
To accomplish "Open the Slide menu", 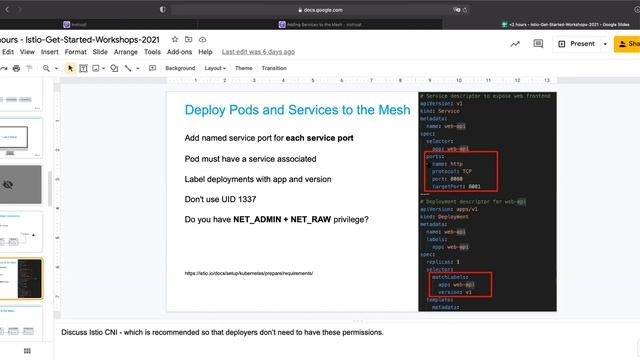I will 100,52.
